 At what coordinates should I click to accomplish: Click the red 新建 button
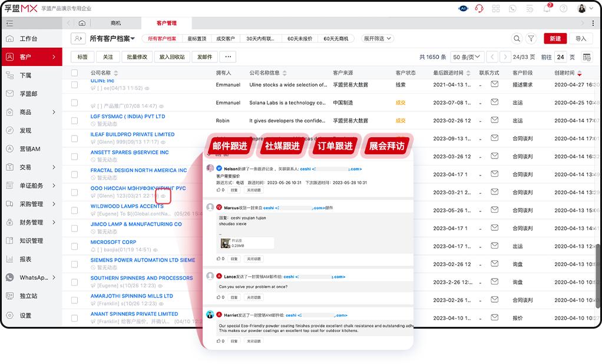pyautogui.click(x=554, y=38)
